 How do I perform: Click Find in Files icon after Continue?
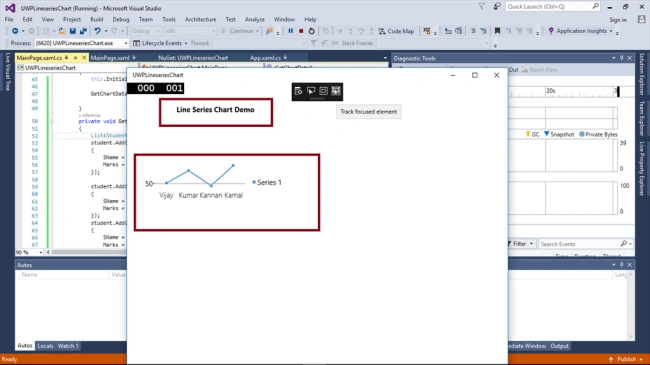pyautogui.click(x=269, y=31)
